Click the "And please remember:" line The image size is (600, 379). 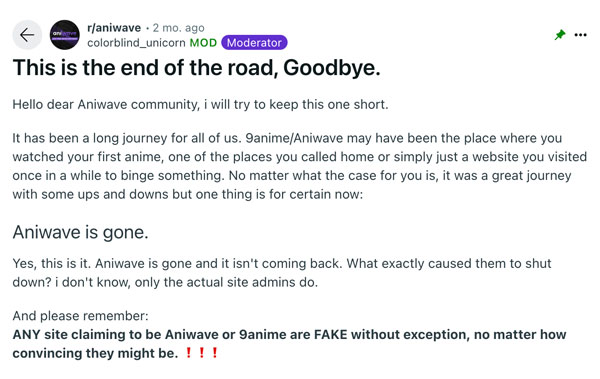click(80, 316)
